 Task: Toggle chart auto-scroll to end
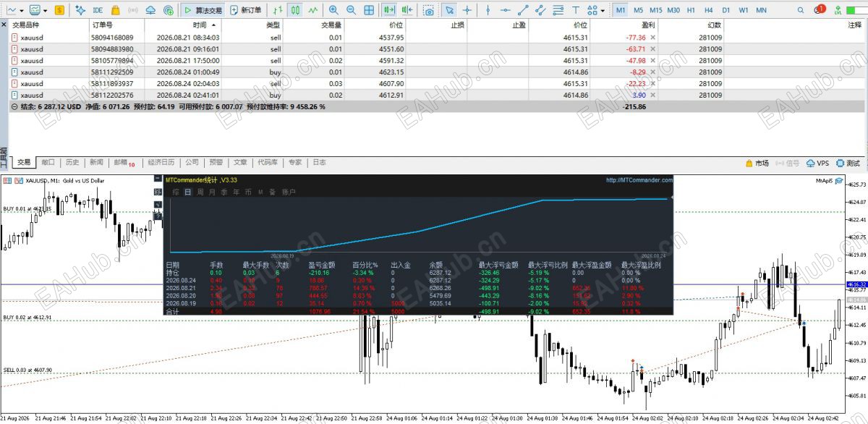pyautogui.click(x=389, y=11)
